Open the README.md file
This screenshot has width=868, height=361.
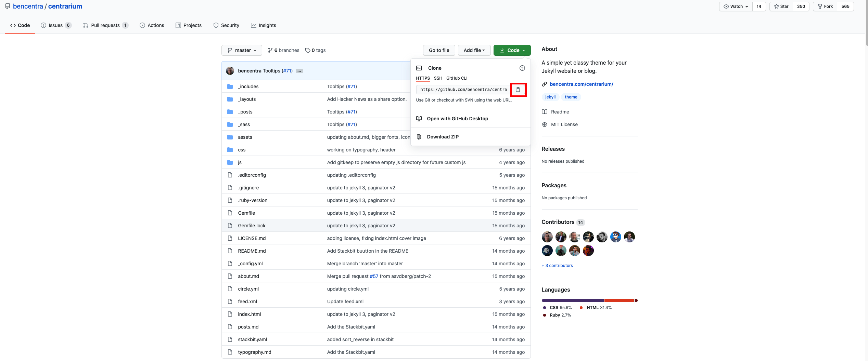(x=252, y=251)
